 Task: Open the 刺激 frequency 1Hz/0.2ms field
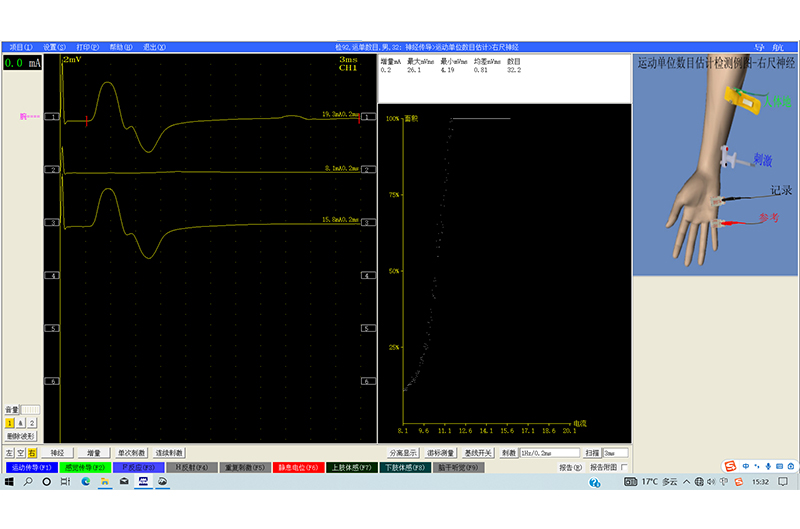pyautogui.click(x=549, y=453)
